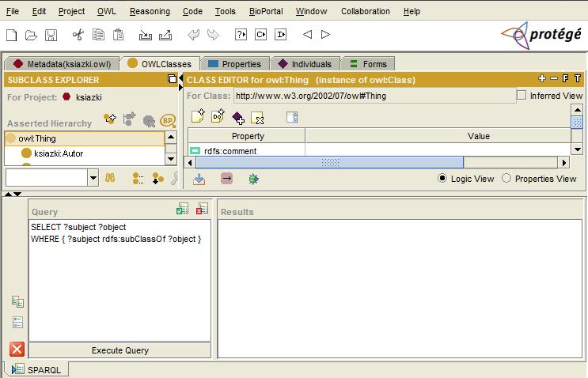
Task: Open the Tools menu
Action: [225, 11]
